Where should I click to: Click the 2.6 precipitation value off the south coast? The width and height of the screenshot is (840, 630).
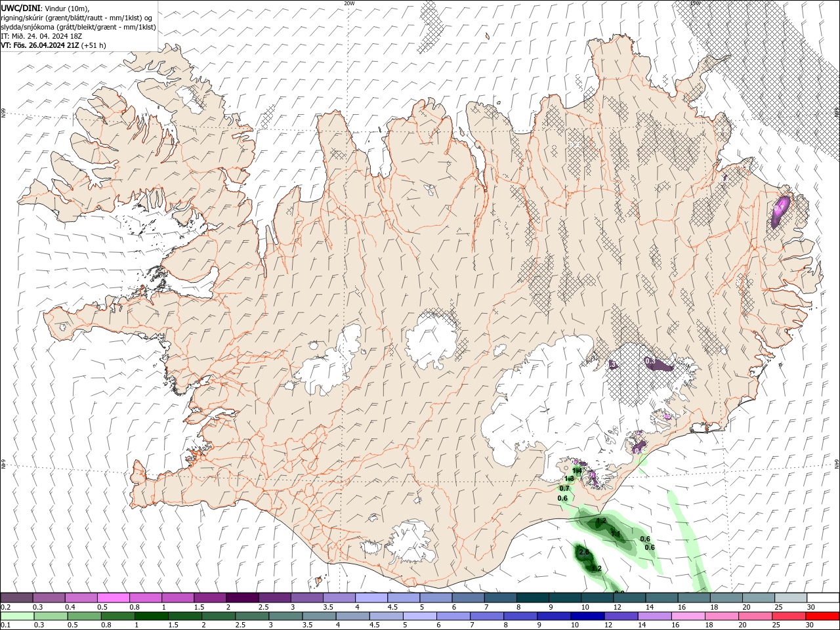coord(584,553)
